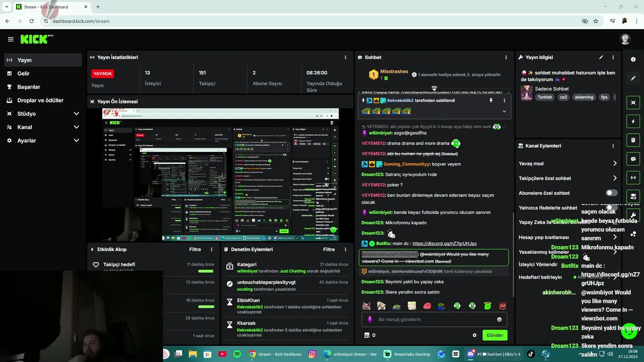Open the discord.gg link from BotRix
This screenshot has width=644, height=362.
tap(444, 243)
